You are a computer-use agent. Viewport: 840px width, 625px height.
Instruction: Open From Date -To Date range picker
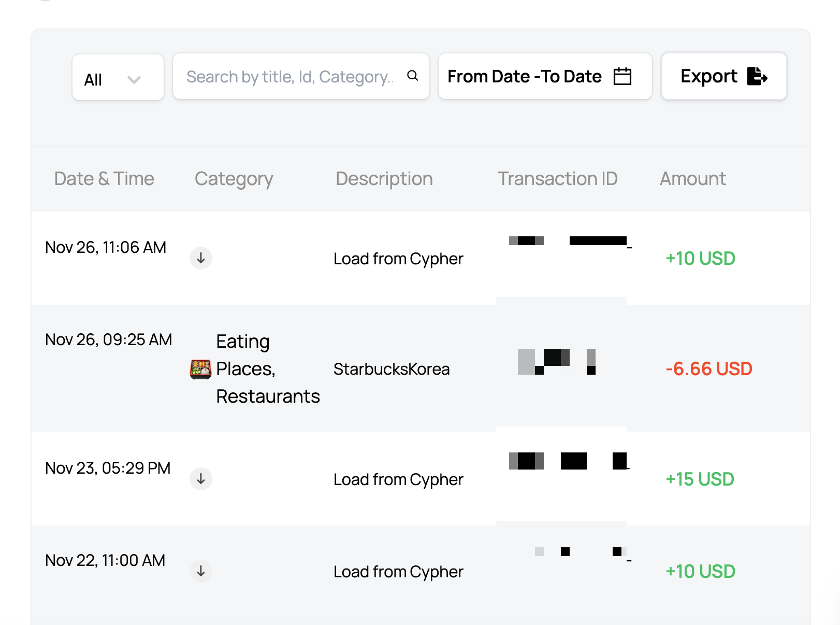click(524, 76)
